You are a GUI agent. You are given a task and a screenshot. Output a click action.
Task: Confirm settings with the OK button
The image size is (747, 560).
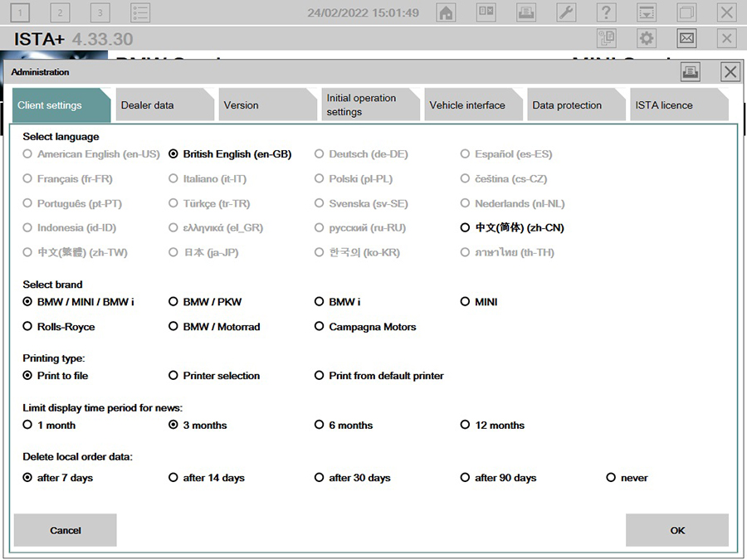point(677,530)
